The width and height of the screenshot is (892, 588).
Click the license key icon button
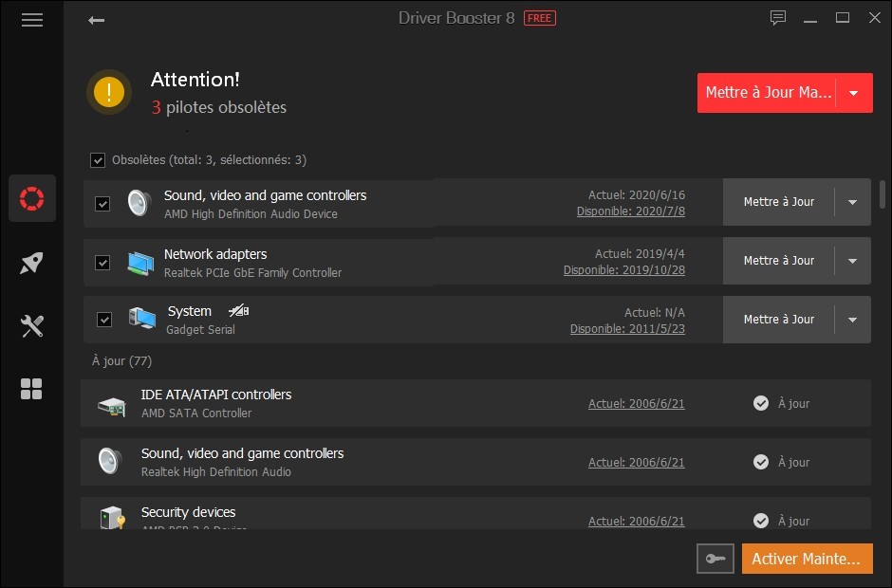click(x=715, y=559)
